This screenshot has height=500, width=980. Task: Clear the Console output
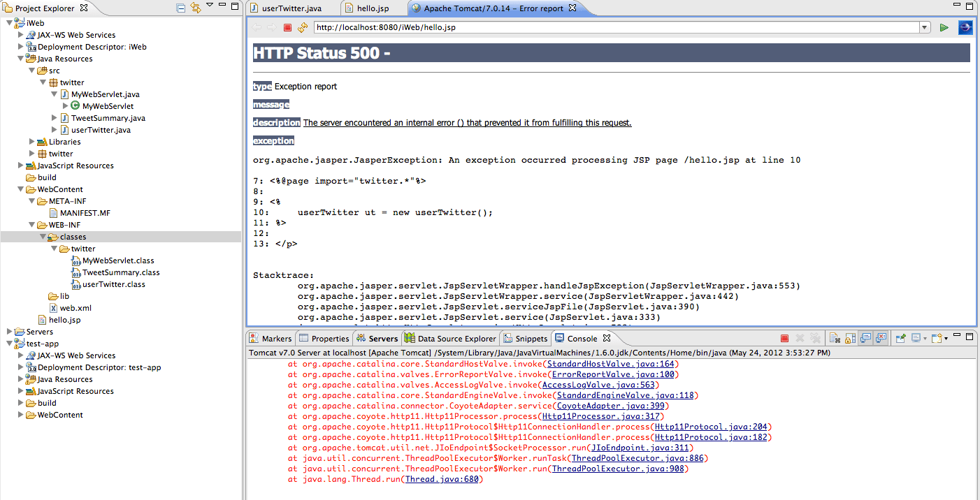coord(835,337)
